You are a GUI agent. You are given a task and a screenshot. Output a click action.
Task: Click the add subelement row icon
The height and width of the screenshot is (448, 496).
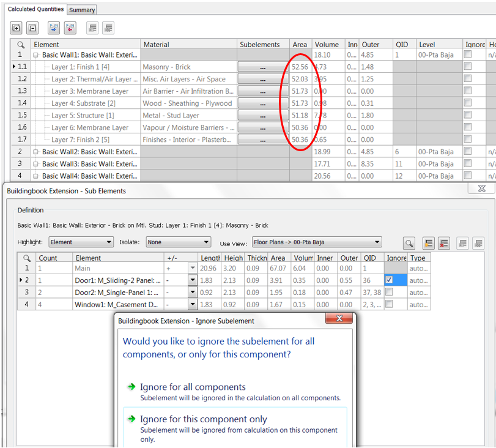pyautogui.click(x=428, y=243)
